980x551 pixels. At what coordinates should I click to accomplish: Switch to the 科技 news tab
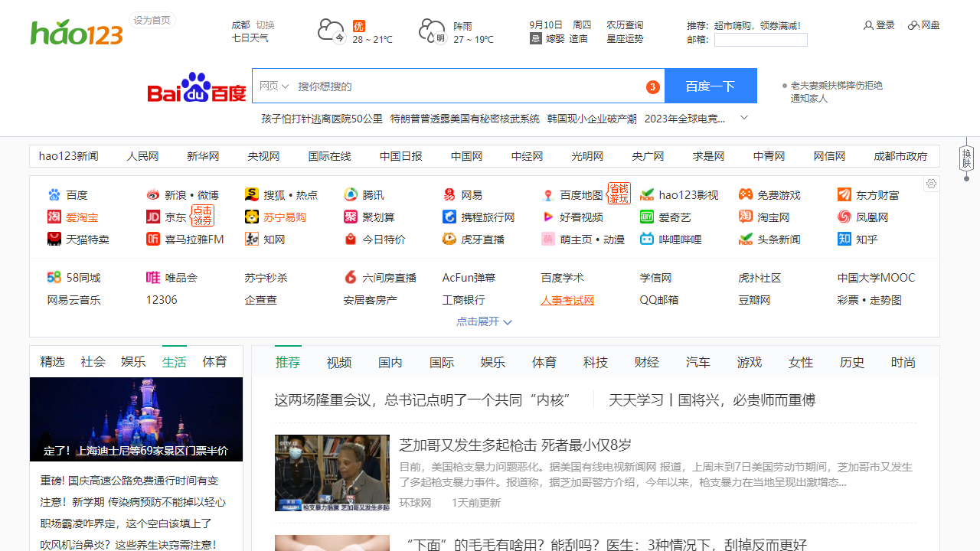(595, 361)
